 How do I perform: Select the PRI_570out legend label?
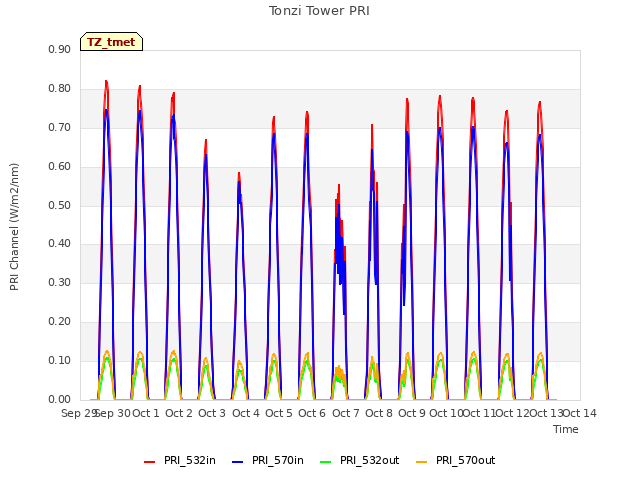pyautogui.click(x=466, y=460)
